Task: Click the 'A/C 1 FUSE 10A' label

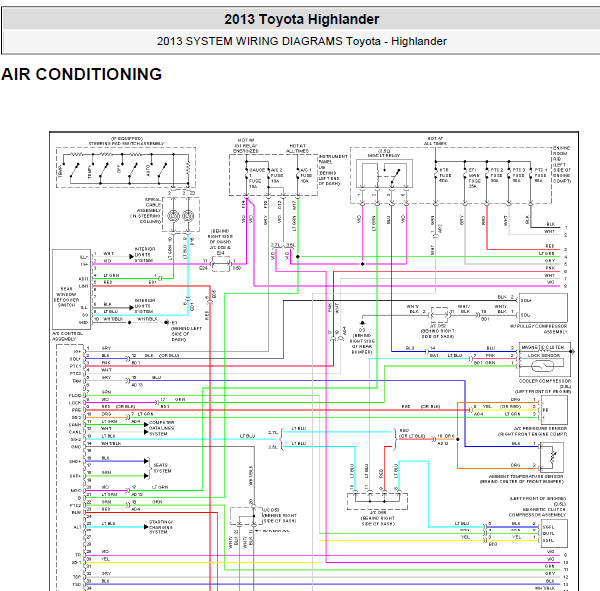Action: (306, 175)
